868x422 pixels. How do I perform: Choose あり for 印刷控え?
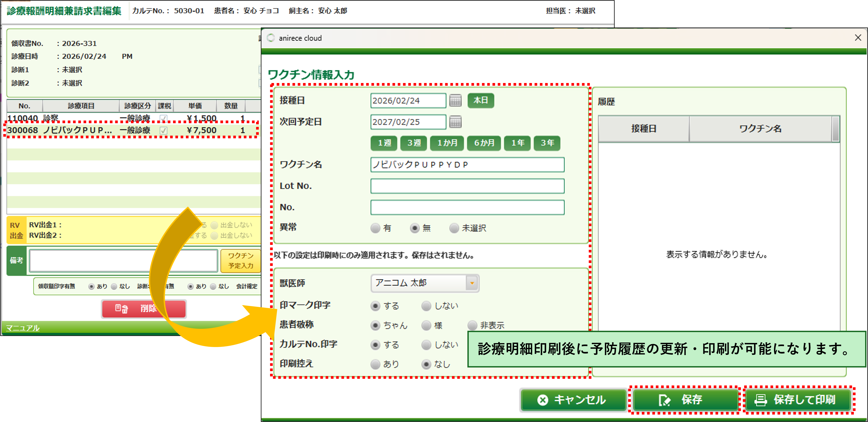375,364
